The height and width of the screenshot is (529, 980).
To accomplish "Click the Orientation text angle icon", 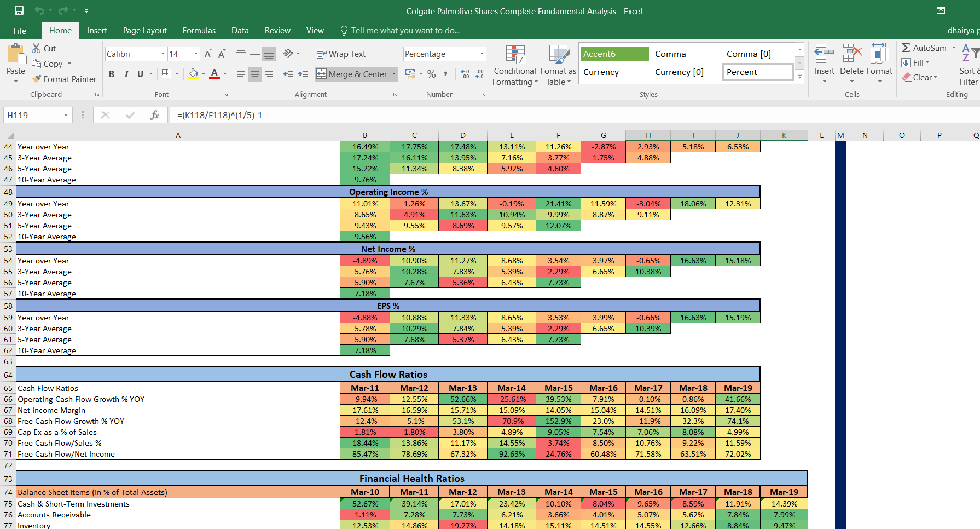I will coord(288,54).
